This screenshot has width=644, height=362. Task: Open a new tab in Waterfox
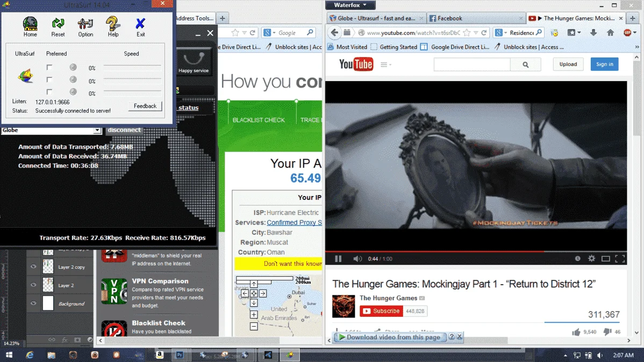click(633, 18)
